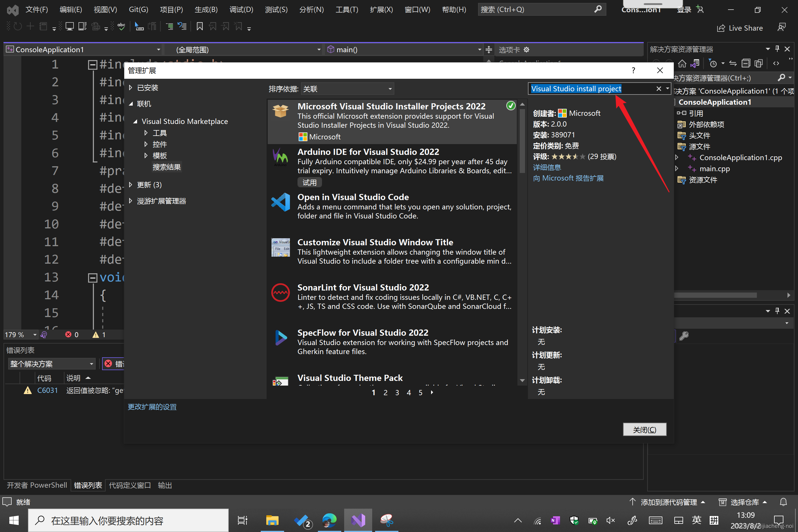Expand the 模板 subcategory

(146, 156)
